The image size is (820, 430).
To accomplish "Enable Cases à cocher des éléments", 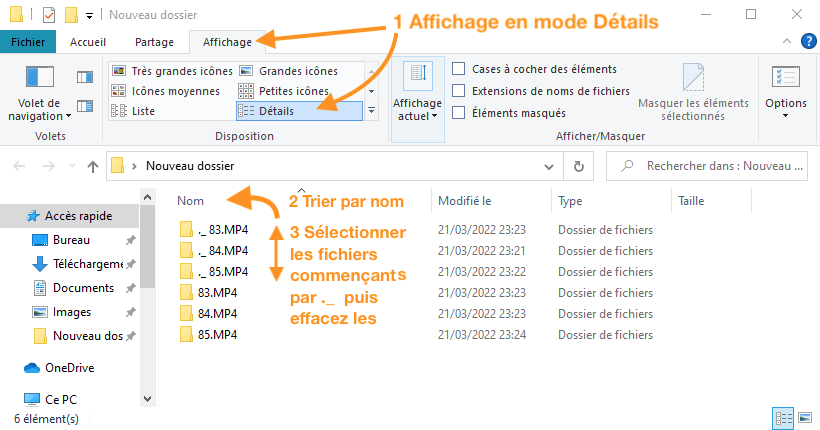I will tap(459, 69).
